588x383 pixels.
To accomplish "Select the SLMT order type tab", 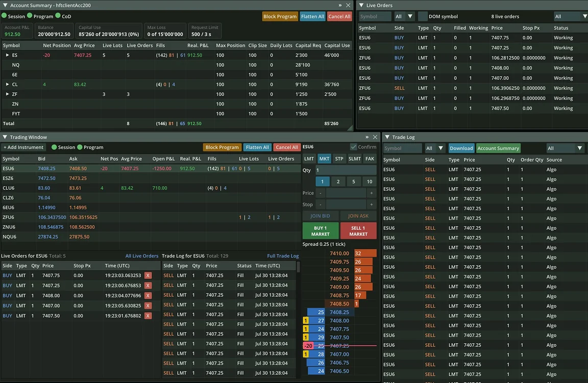I will (354, 159).
